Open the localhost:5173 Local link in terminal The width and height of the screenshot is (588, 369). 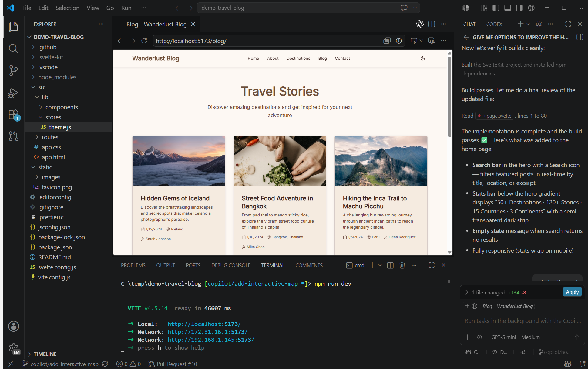tap(204, 324)
